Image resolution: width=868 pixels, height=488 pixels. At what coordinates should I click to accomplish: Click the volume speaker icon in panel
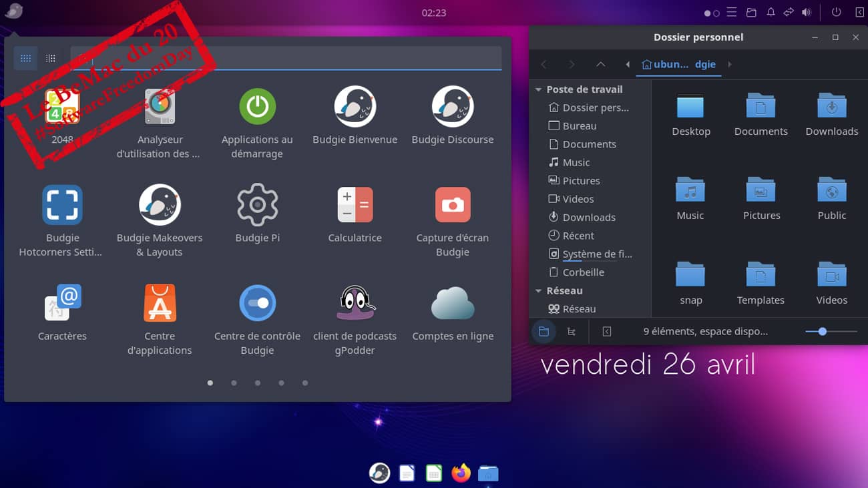coord(807,12)
